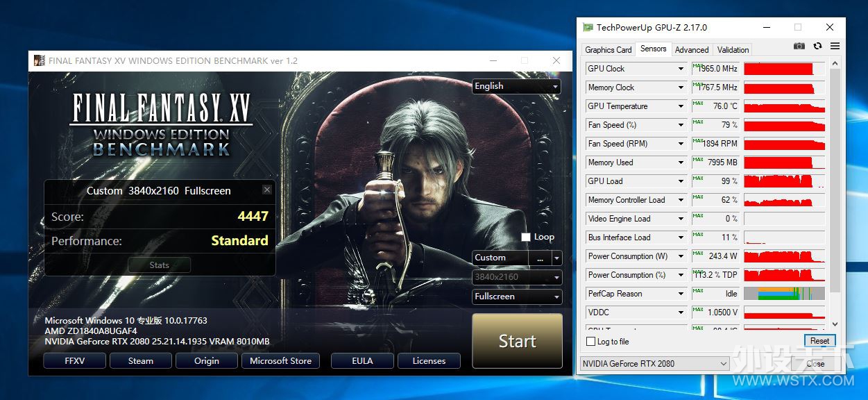This screenshot has height=400, width=868.
Task: Close the score result panel with X
Action: click(267, 190)
